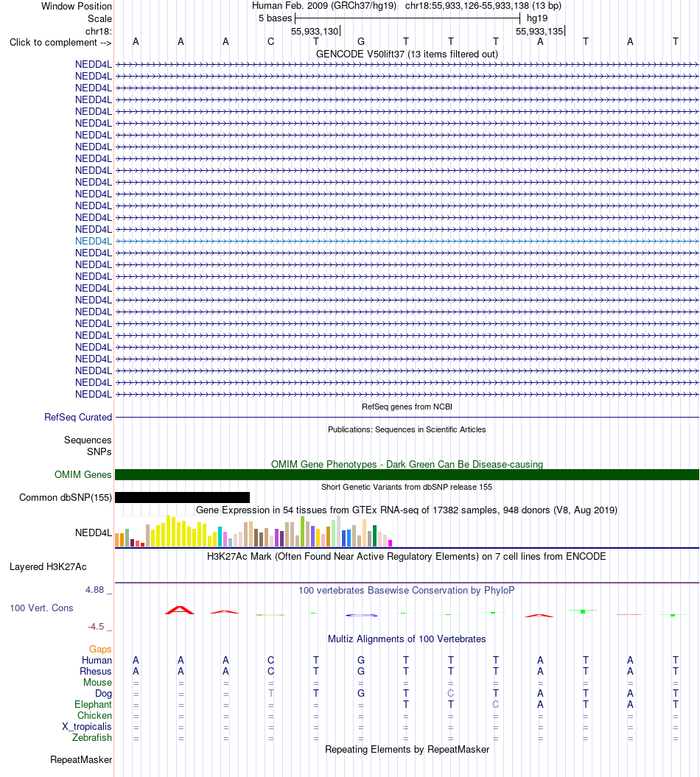This screenshot has width=700, height=777.
Task: Click the 'hg19' label right of scale bar
Action: point(537,18)
